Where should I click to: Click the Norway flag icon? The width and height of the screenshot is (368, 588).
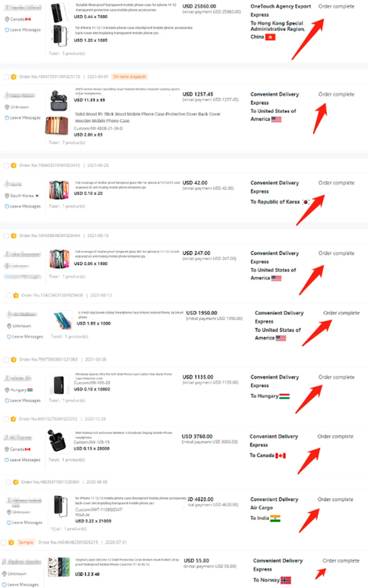pyautogui.click(x=286, y=580)
